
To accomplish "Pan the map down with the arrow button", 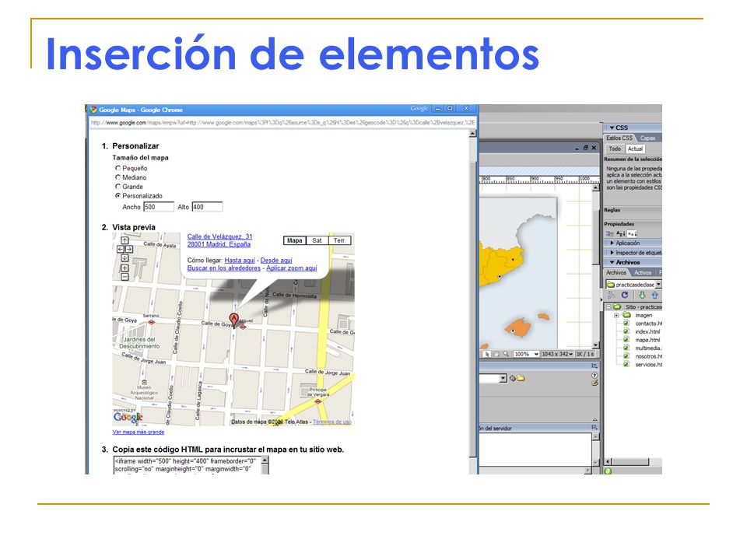I will pyautogui.click(x=124, y=257).
